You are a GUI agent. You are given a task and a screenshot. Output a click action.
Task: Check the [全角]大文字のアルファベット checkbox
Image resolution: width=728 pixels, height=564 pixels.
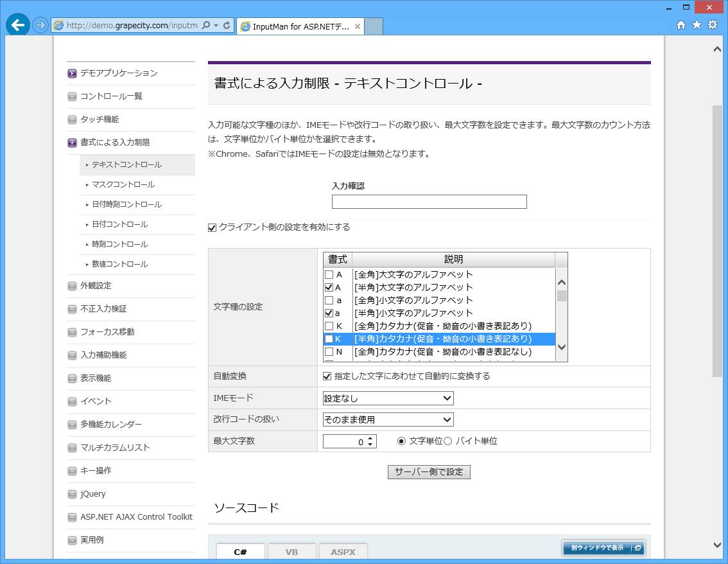[329, 274]
